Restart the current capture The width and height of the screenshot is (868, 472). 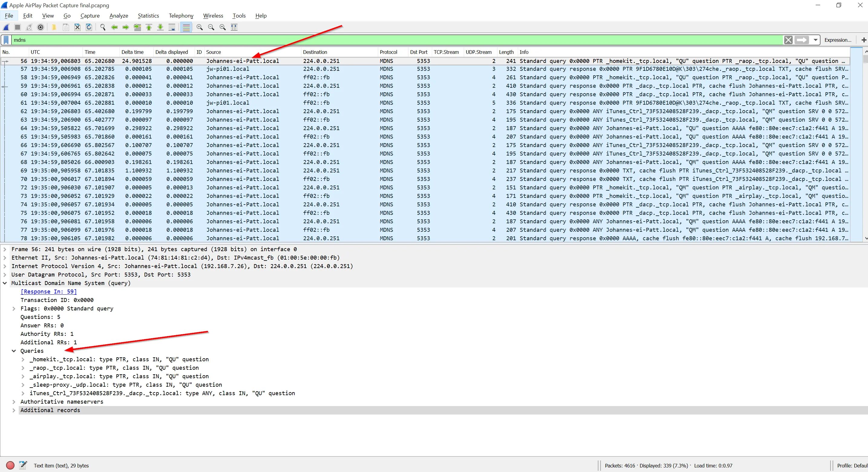tap(29, 27)
